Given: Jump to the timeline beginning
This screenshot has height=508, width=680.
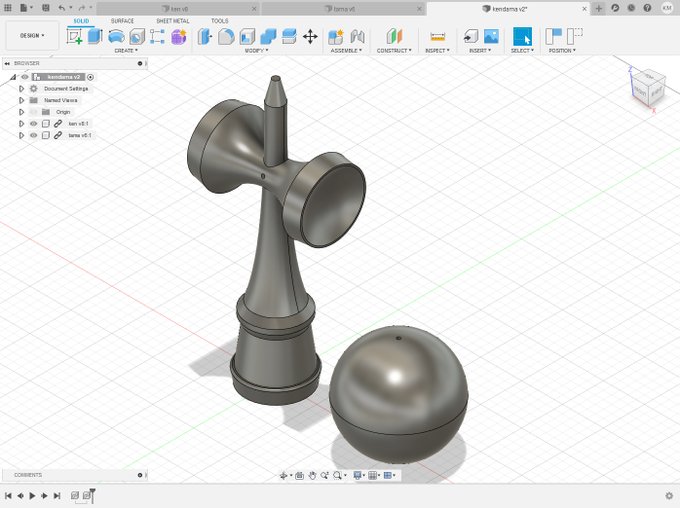Looking at the screenshot, I should point(8,495).
